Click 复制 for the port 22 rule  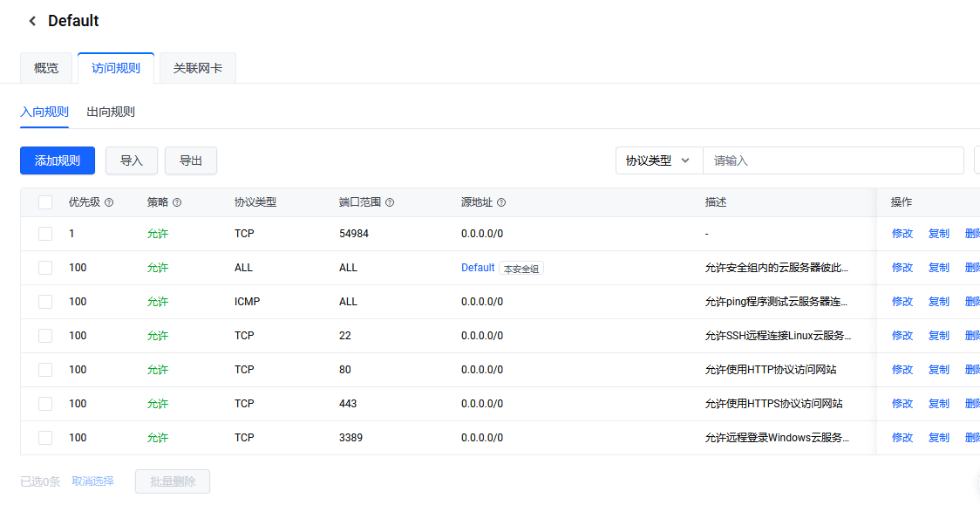pyautogui.click(x=939, y=336)
